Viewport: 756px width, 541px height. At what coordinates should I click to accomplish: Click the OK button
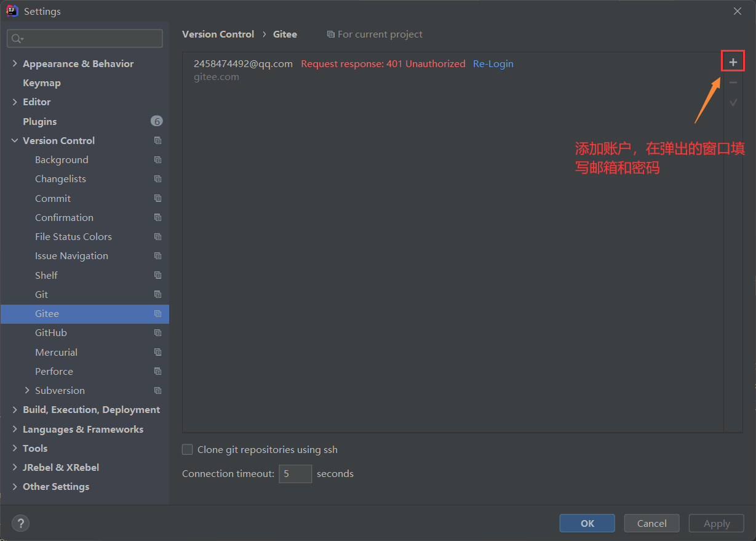point(587,523)
